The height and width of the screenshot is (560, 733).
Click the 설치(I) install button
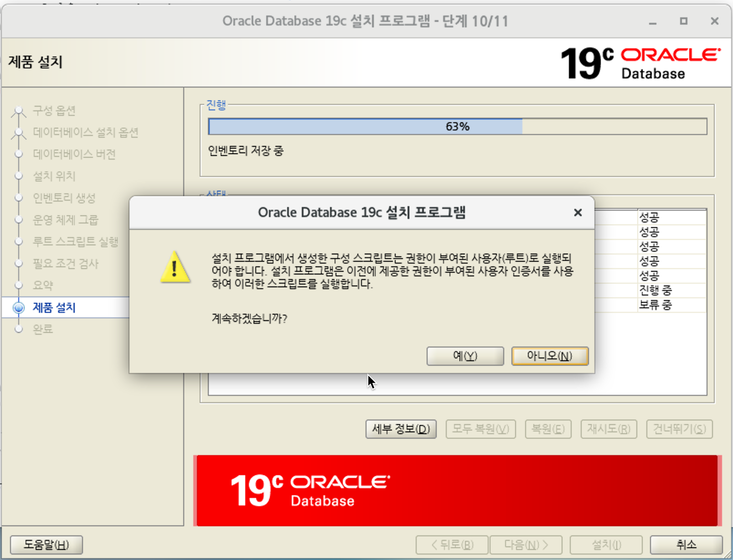(606, 544)
